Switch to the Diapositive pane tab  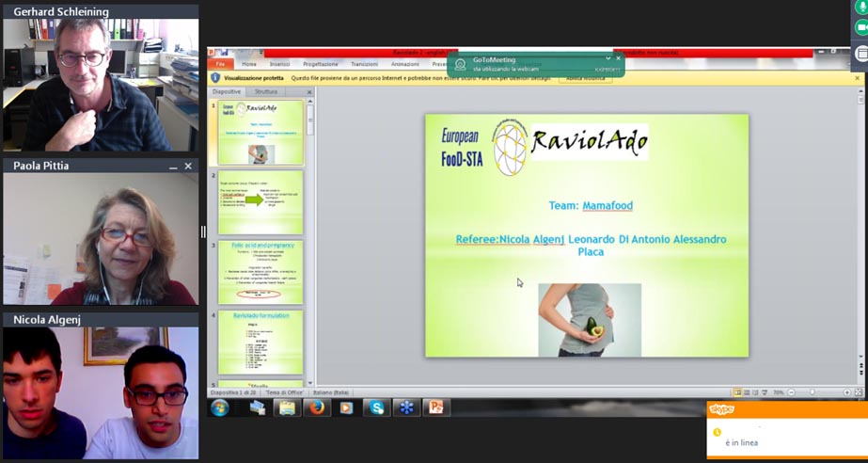click(x=227, y=92)
